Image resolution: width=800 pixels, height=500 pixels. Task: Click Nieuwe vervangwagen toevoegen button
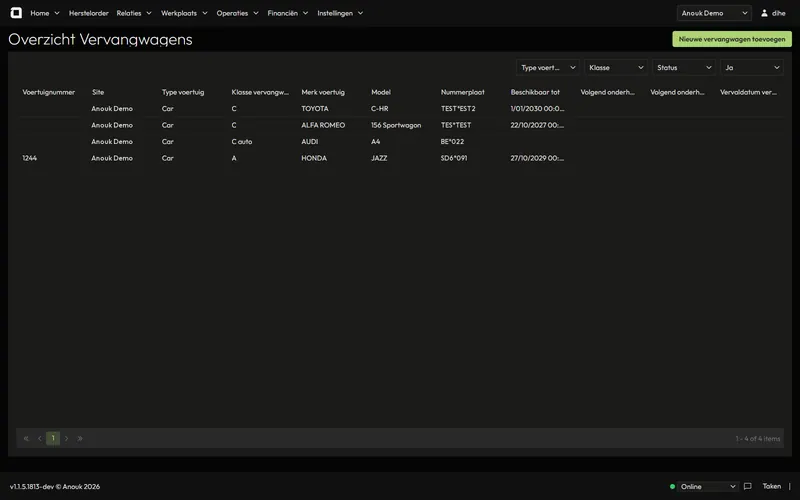(x=732, y=39)
